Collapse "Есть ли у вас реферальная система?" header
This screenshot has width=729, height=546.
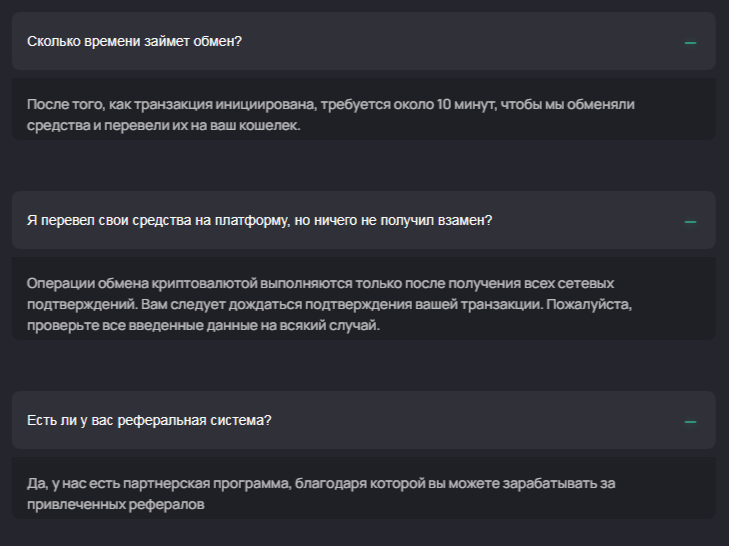coord(149,420)
